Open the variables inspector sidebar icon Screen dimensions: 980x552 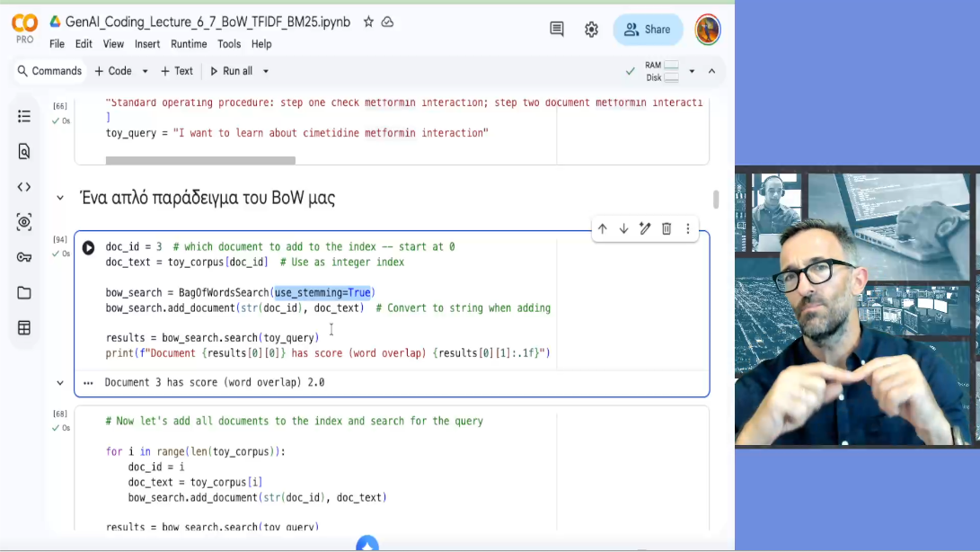pyautogui.click(x=24, y=222)
